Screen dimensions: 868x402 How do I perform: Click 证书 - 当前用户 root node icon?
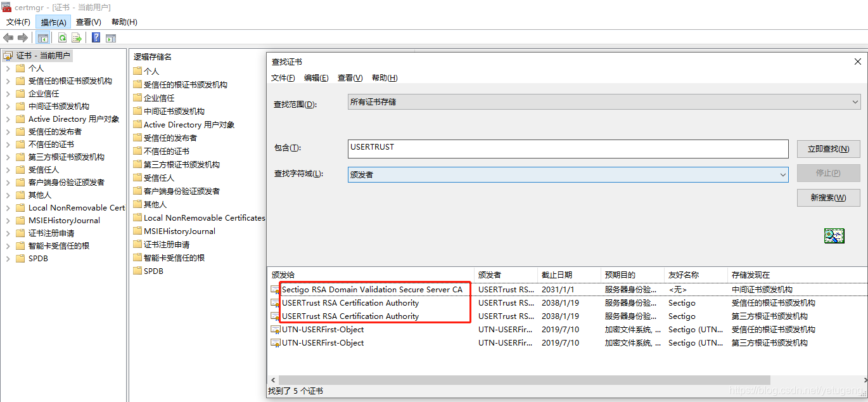(x=8, y=56)
